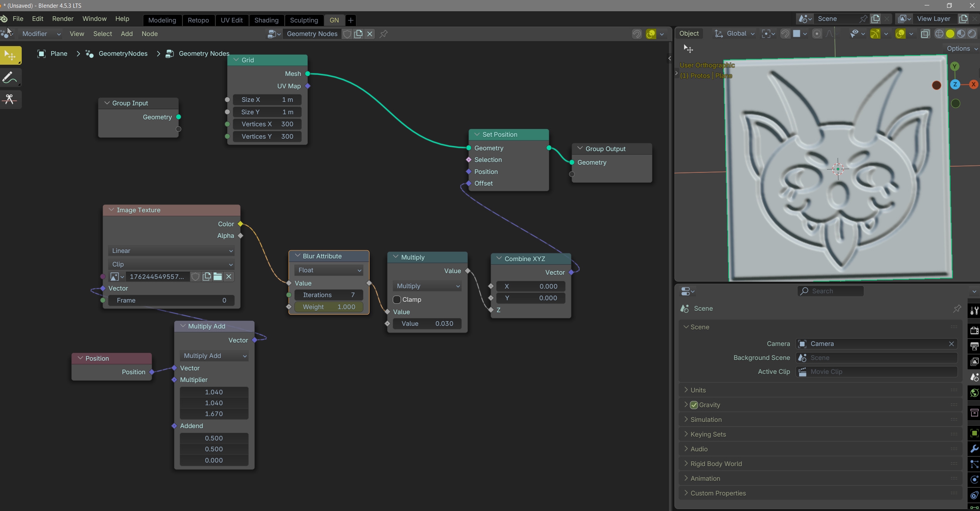Switch to material preview shading mode

(x=961, y=34)
